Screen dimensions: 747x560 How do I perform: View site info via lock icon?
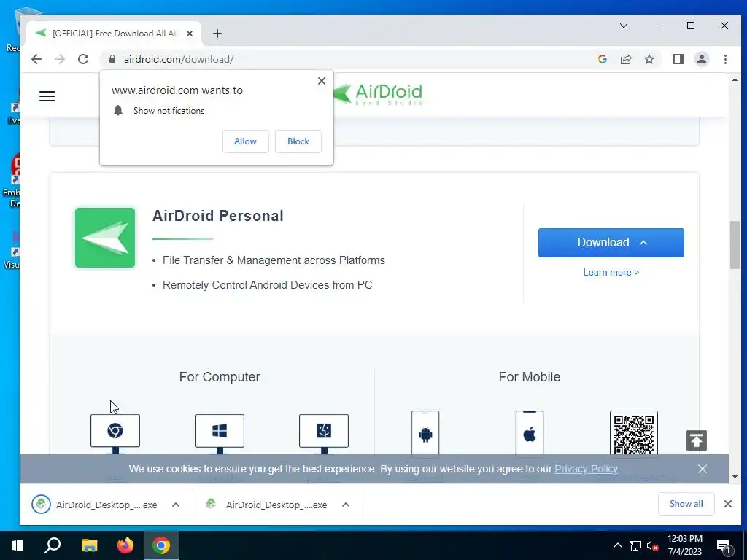(x=112, y=59)
